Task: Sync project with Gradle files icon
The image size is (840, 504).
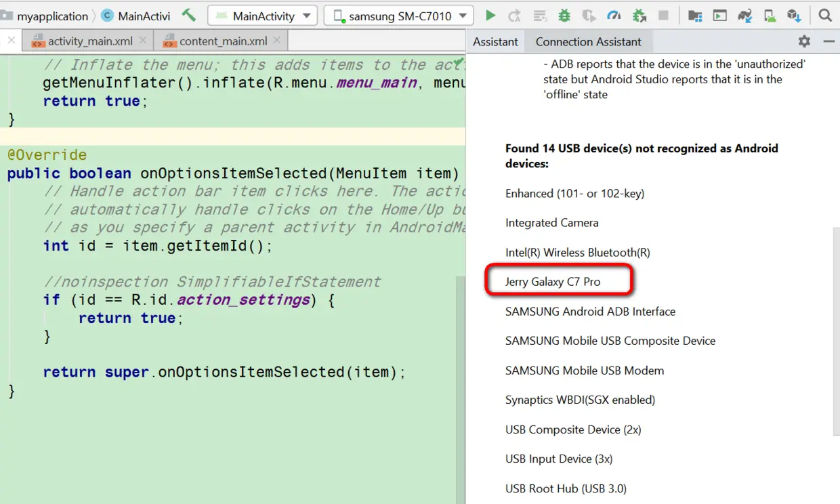Action: 744,15
